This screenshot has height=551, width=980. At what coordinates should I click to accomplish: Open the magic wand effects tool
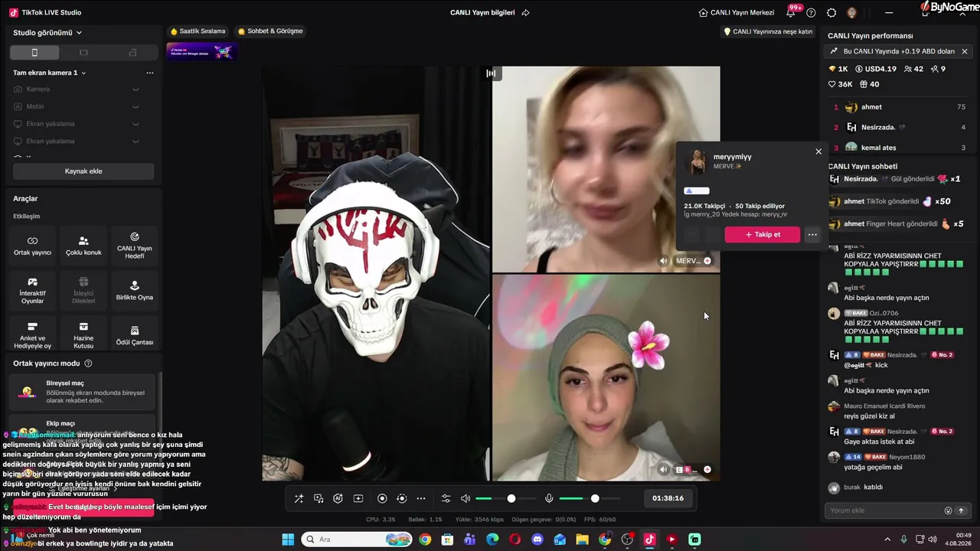coord(299,498)
